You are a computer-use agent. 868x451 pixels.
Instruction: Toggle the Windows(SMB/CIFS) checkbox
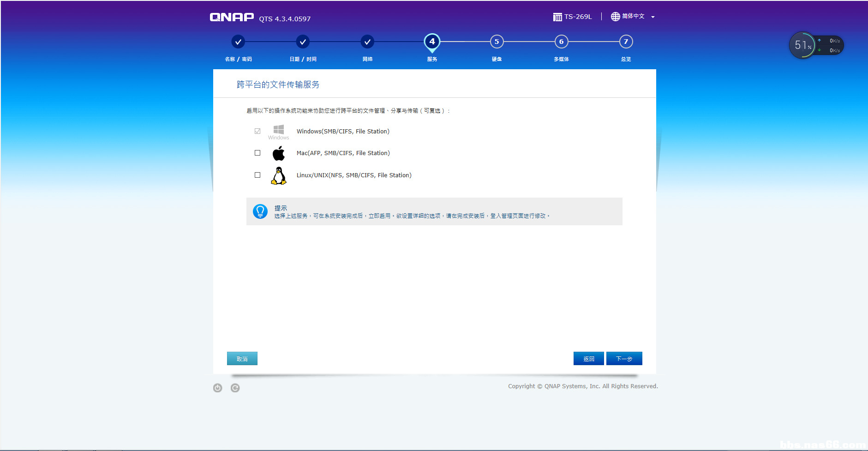[257, 131]
